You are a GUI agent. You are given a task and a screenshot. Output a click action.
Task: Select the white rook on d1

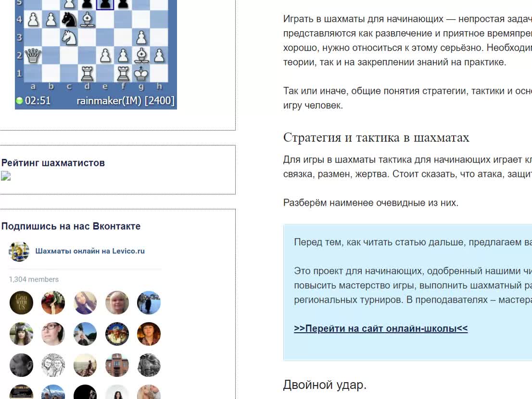pos(87,73)
